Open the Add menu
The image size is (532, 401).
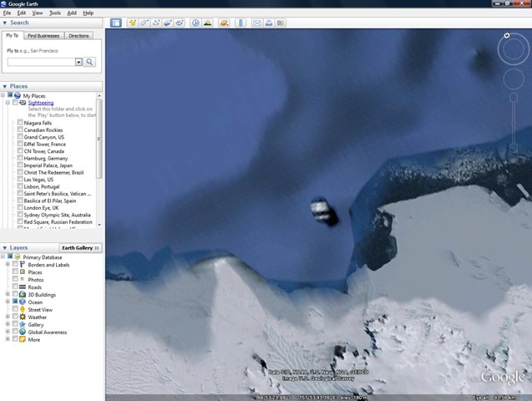click(72, 13)
